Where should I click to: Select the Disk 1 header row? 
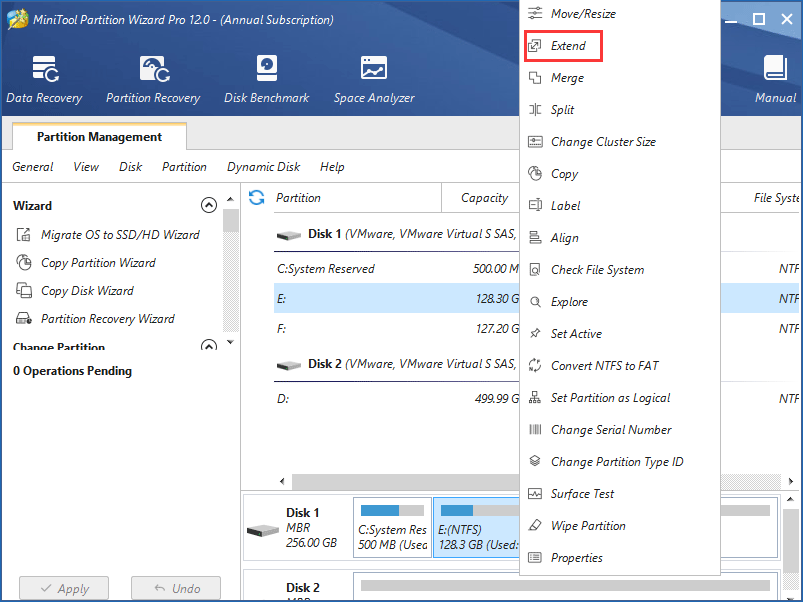click(396, 234)
